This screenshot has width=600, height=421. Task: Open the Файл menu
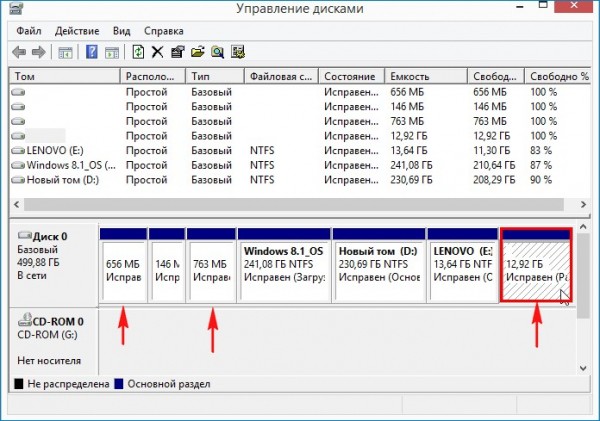click(29, 31)
